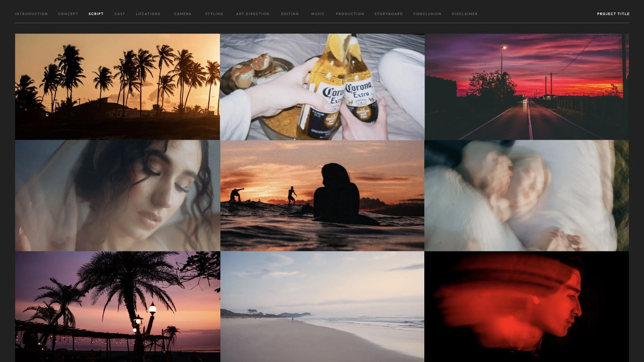The image size is (644, 362).
Task: Open the palm trees sunset silhouette image
Action: point(117,86)
